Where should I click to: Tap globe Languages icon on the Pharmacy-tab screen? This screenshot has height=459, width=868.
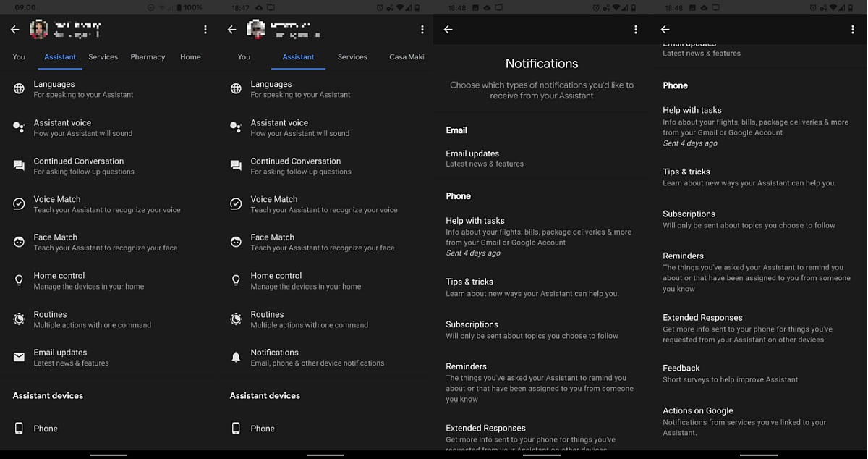(x=19, y=89)
